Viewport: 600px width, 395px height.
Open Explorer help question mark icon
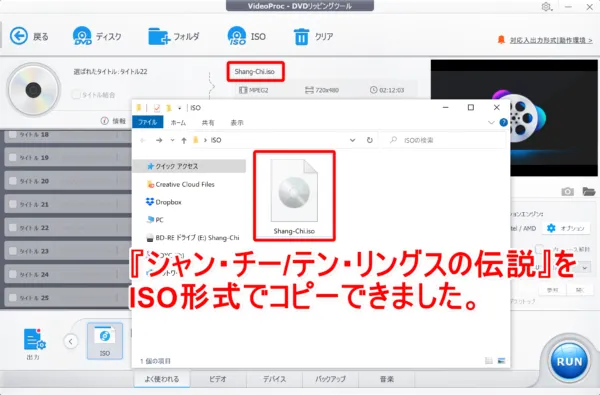coord(504,122)
